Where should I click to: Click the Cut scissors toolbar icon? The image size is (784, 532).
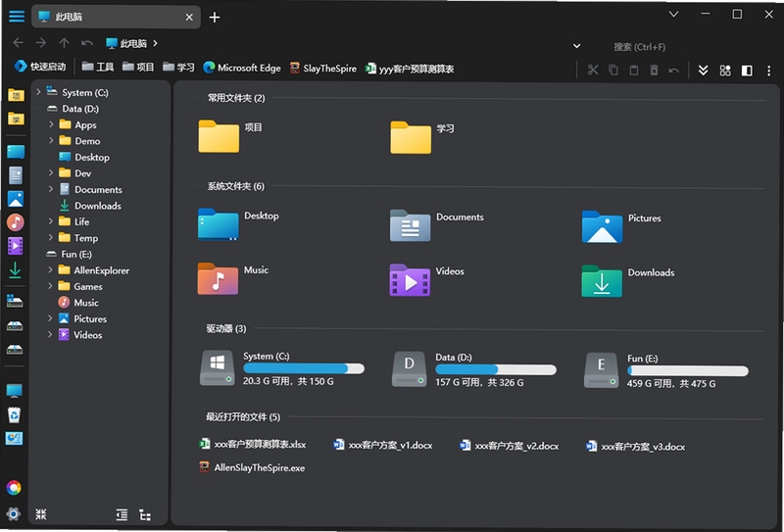pyautogui.click(x=593, y=70)
